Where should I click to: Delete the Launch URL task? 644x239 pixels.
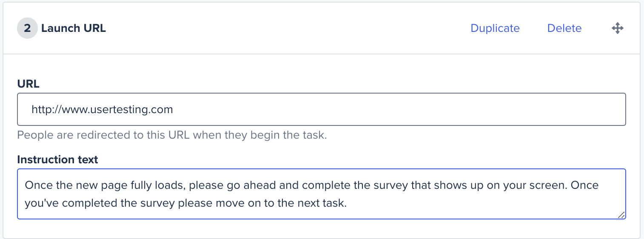564,28
